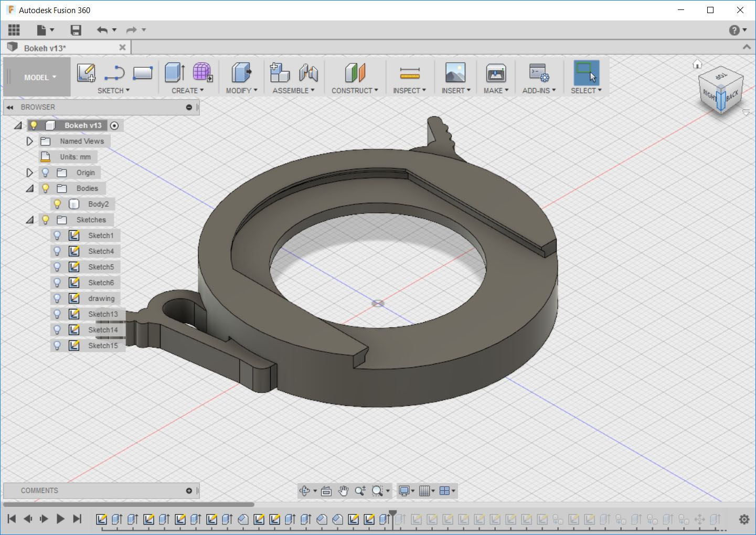756x535 pixels.
Task: Click the Joint icon in Assemble
Action: point(308,73)
